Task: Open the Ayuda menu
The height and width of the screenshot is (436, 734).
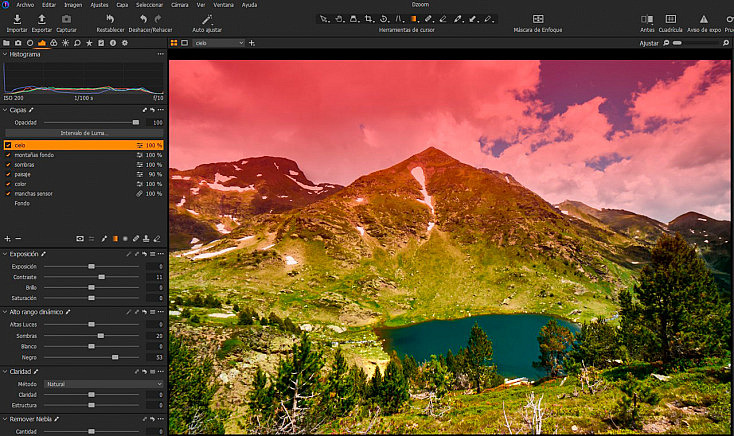Action: [249, 5]
